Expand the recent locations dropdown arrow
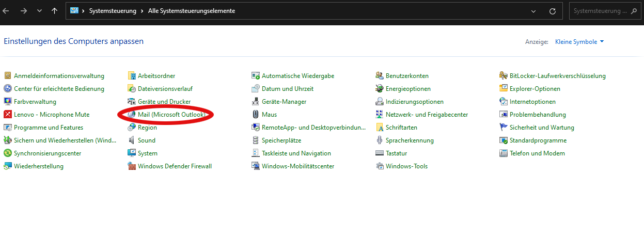 pos(40,11)
